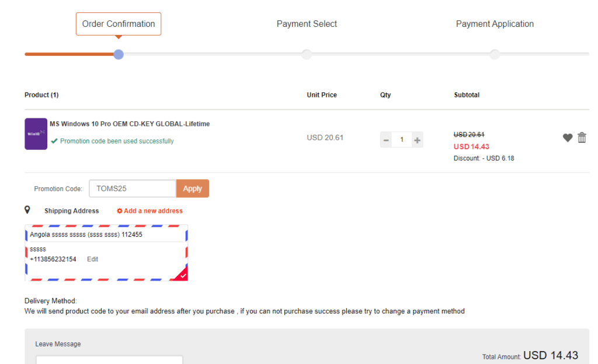This screenshot has height=364, width=598.
Task: Click the 'USD 20.61' unit price
Action: point(325,138)
